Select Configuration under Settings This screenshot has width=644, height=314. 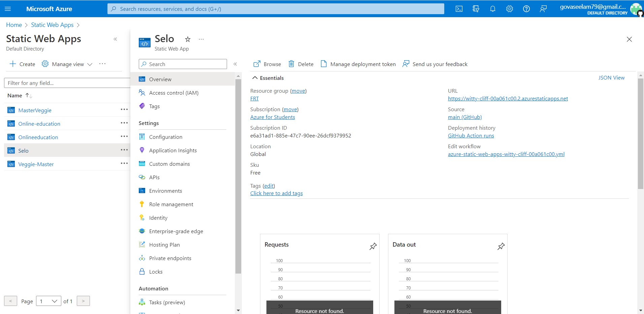click(165, 137)
